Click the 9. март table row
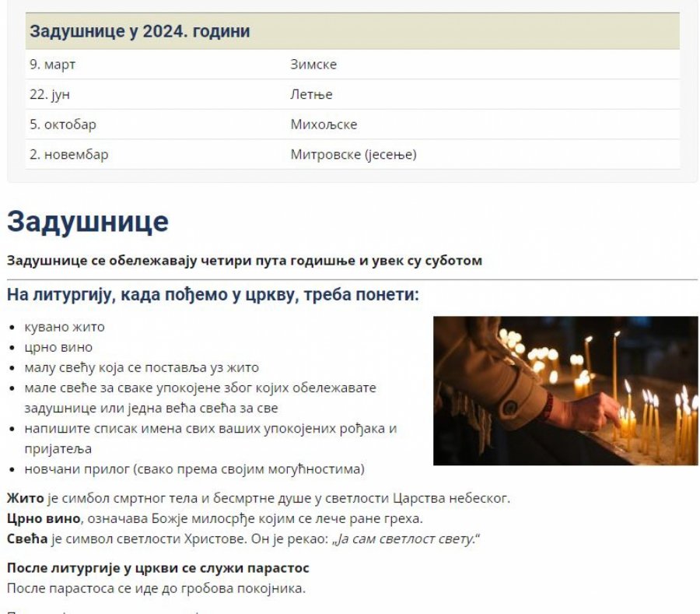 point(51,64)
